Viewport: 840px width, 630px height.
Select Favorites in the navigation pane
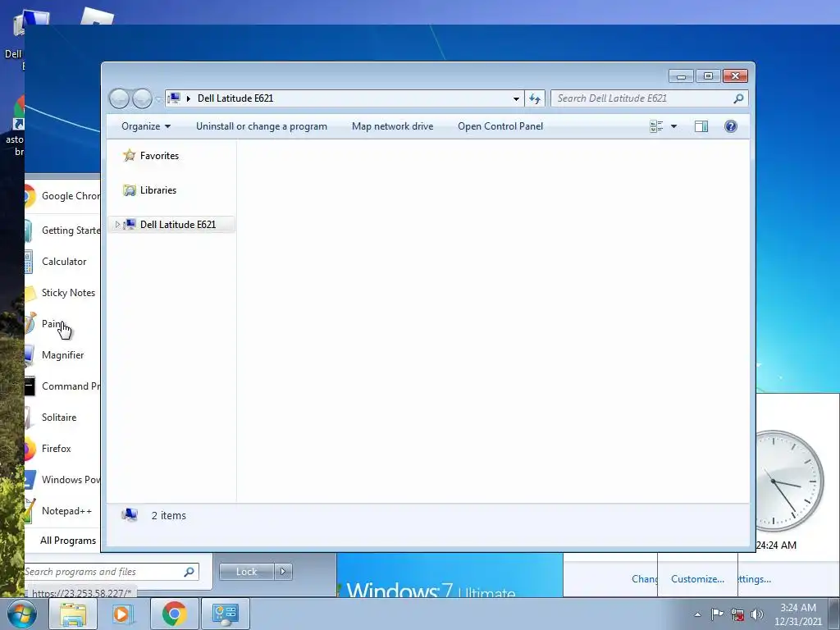[x=151, y=156]
